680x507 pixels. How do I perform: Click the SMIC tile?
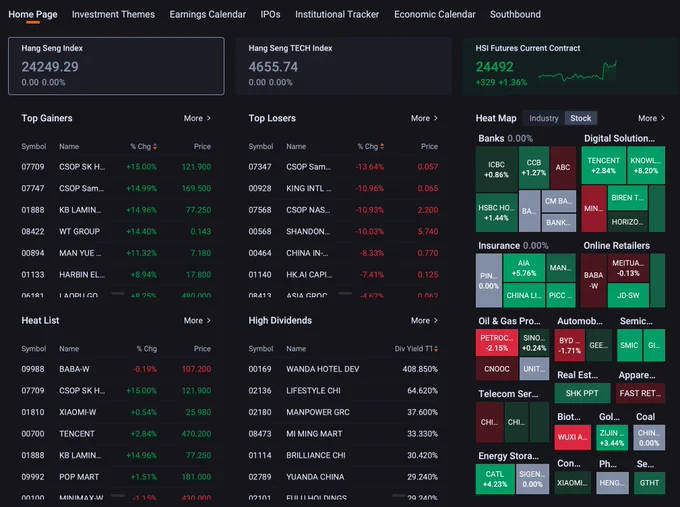click(629, 345)
